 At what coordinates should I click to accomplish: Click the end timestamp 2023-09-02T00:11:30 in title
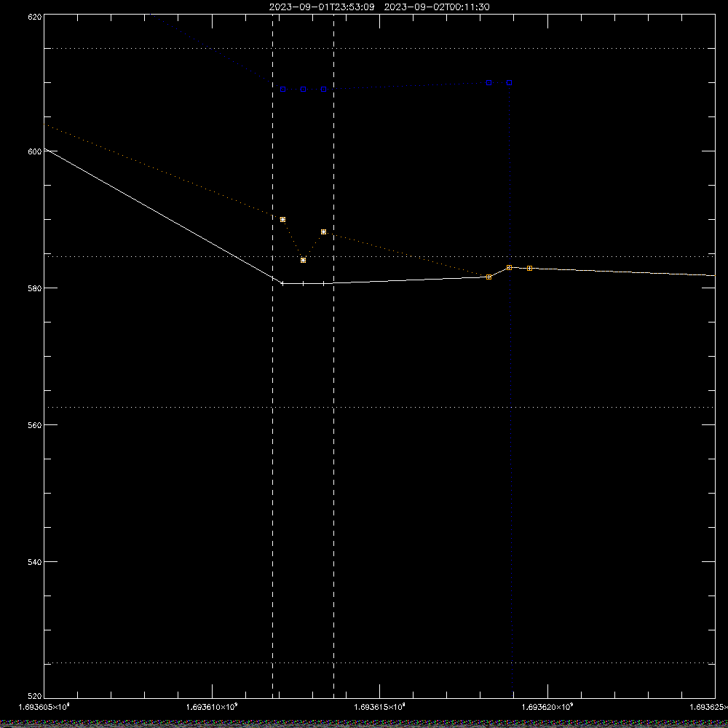[x=436, y=7]
